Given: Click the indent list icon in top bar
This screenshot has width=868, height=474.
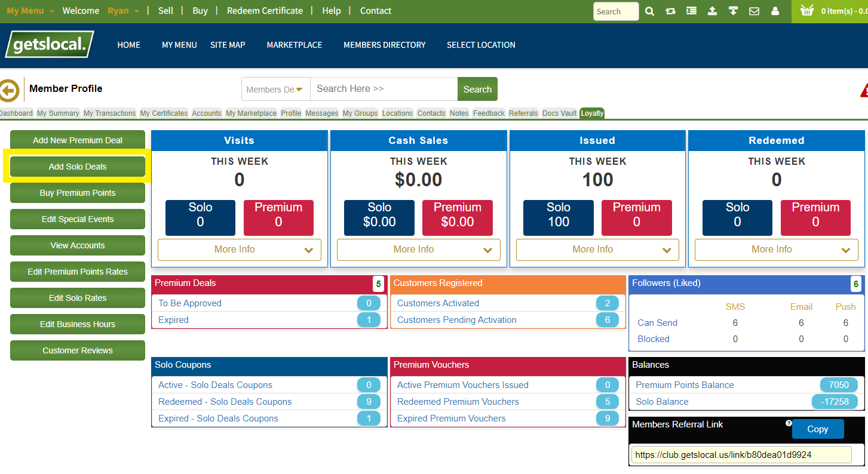Looking at the screenshot, I should tap(691, 11).
